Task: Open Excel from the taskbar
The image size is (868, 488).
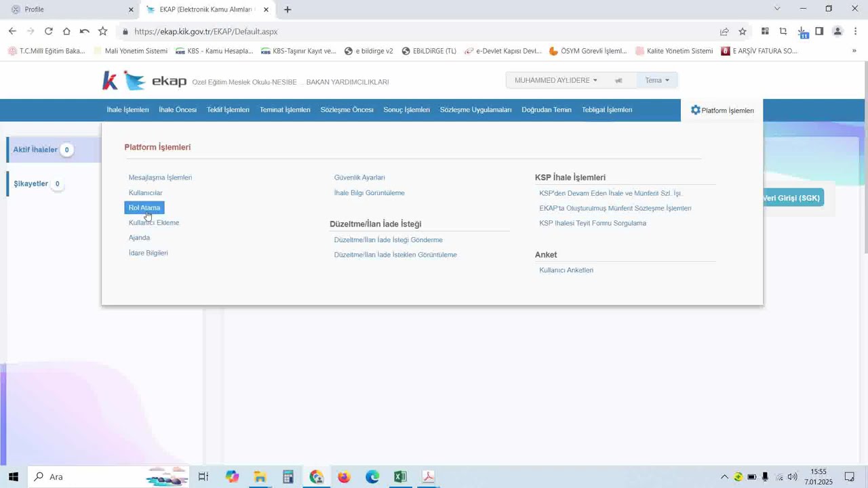Action: 400,476
